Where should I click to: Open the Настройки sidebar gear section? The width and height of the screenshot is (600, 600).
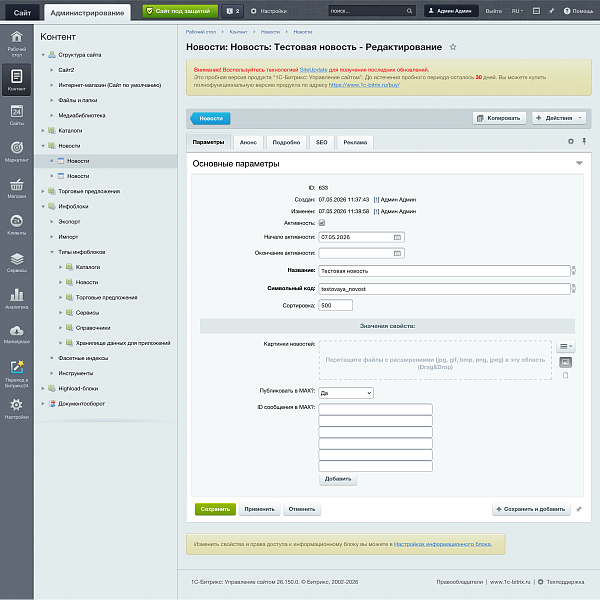17,409
